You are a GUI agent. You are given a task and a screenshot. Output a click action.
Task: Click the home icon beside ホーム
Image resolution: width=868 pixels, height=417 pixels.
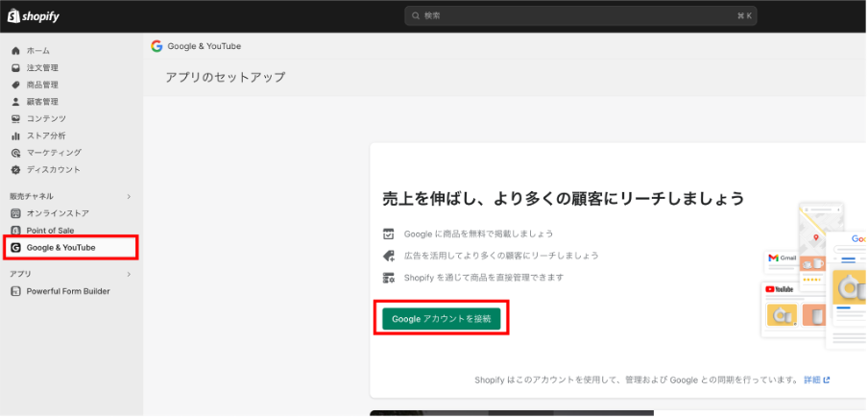15,51
